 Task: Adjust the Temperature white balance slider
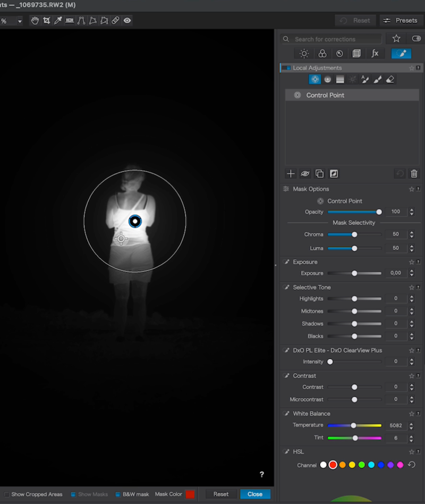pyautogui.click(x=354, y=425)
